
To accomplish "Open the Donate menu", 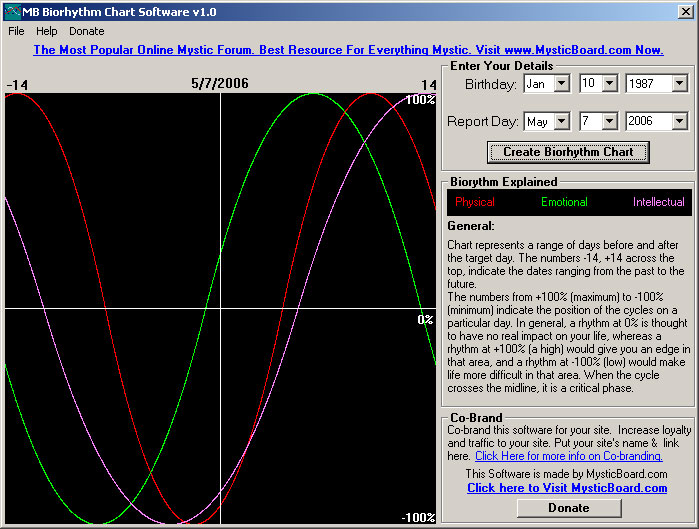I will (x=86, y=31).
